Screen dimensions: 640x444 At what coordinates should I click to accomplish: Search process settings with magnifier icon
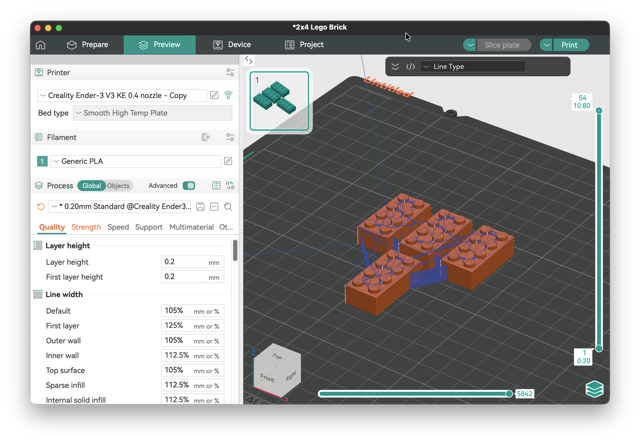(228, 206)
